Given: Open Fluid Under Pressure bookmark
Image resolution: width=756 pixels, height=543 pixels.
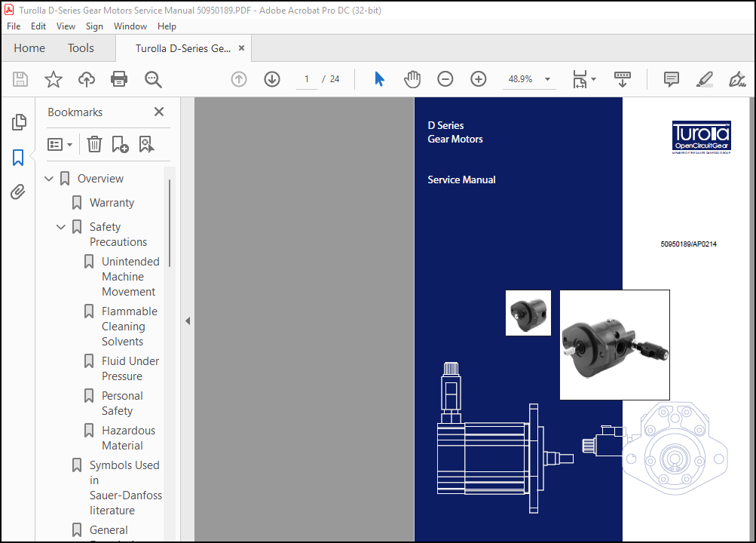Looking at the screenshot, I should [130, 369].
